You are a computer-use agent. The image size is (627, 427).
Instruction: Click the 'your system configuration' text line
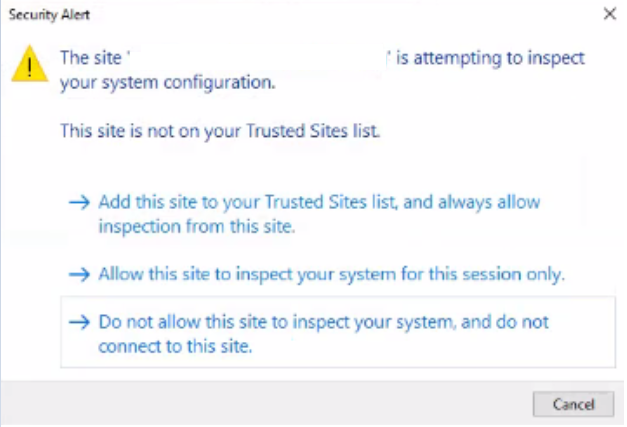(x=166, y=83)
